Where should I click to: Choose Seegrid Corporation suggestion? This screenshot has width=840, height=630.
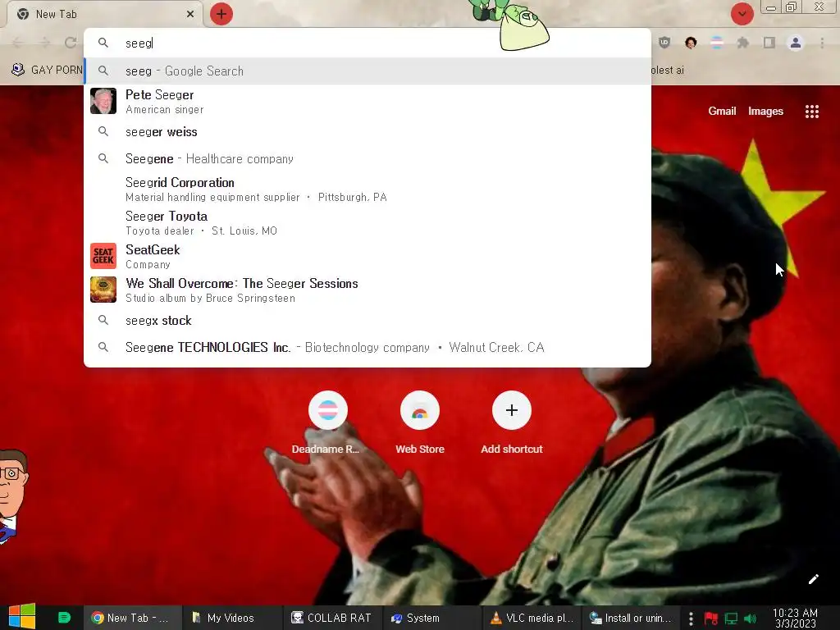(367, 189)
